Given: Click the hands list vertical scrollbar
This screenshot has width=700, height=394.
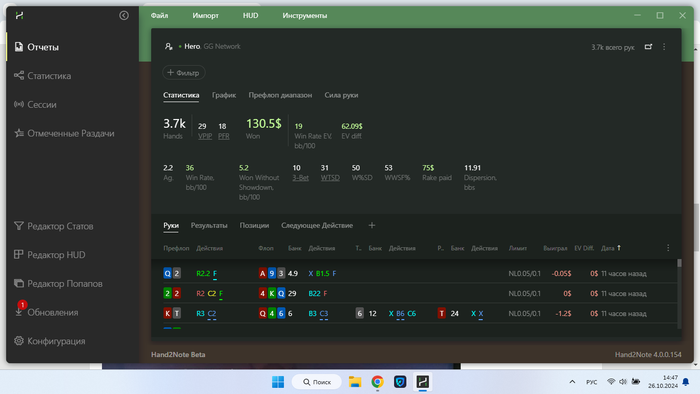Looking at the screenshot, I should pos(679,294).
